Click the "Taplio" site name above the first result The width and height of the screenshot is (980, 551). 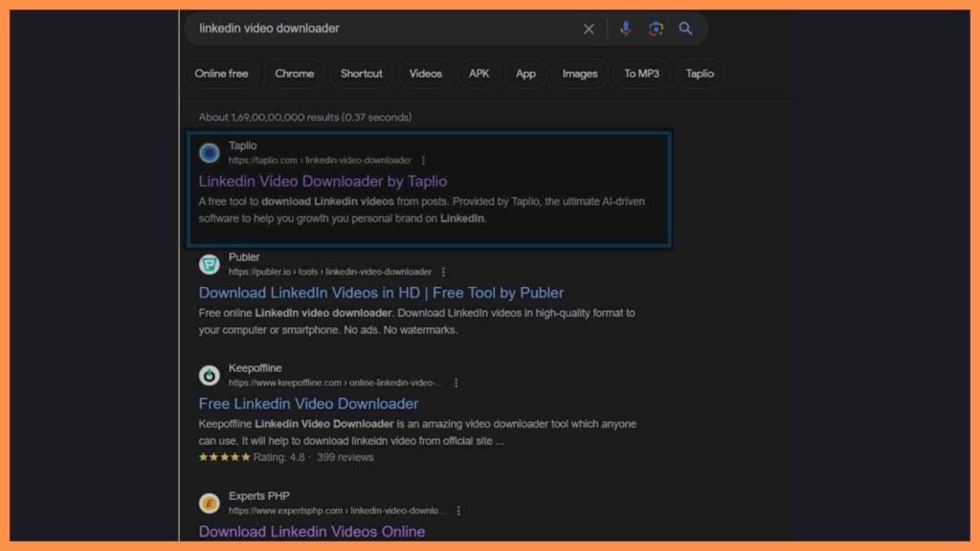(242, 145)
